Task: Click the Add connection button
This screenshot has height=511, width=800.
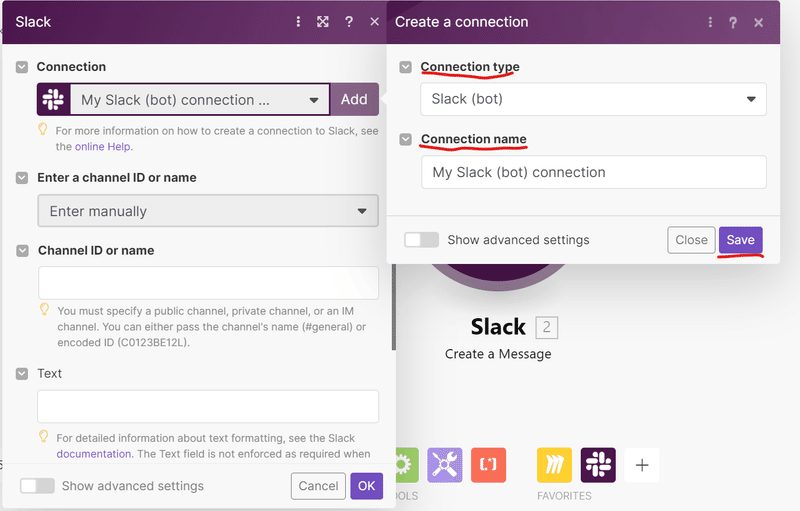Action: (354, 99)
